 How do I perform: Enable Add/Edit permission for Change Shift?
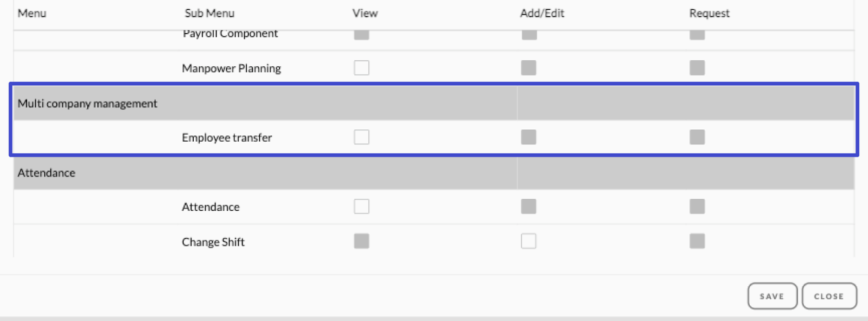point(528,241)
